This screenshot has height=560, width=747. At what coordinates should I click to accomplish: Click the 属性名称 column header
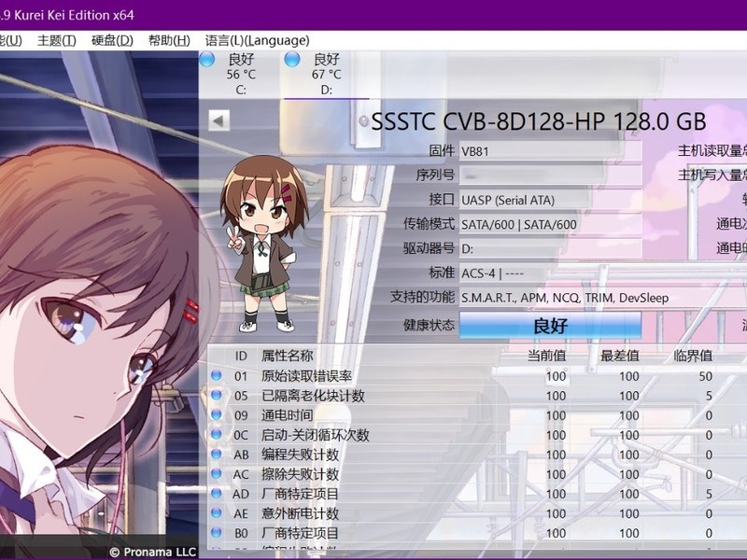point(287,356)
